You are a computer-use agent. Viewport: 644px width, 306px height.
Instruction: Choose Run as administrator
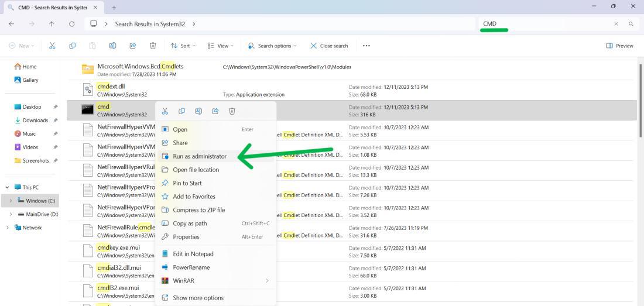215,156
